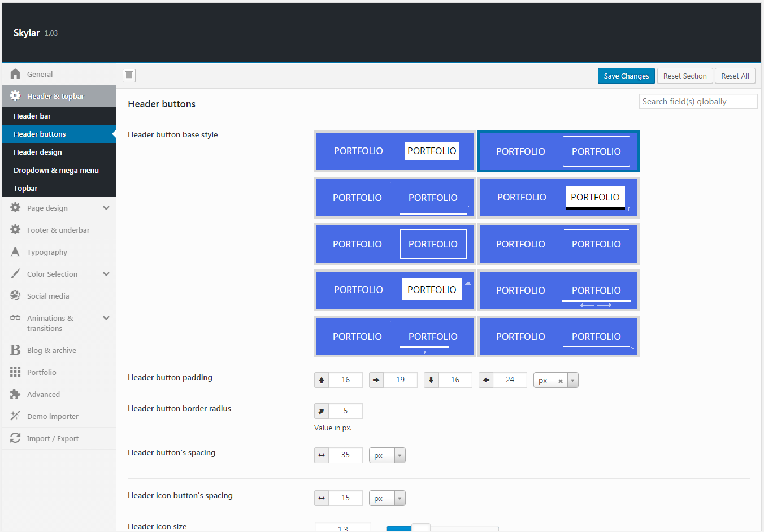Expand the Page design submenu
This screenshot has height=532, width=764.
[x=106, y=208]
